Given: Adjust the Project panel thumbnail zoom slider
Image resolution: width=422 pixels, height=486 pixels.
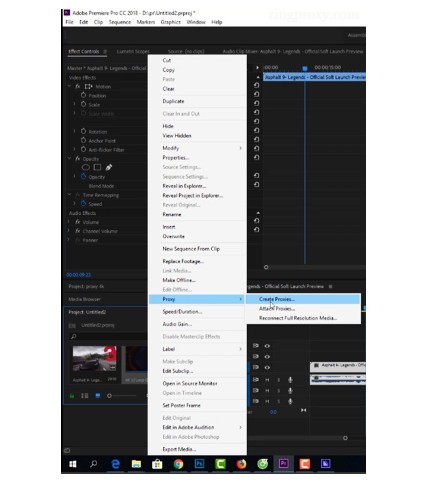Looking at the screenshot, I should pos(109,396).
